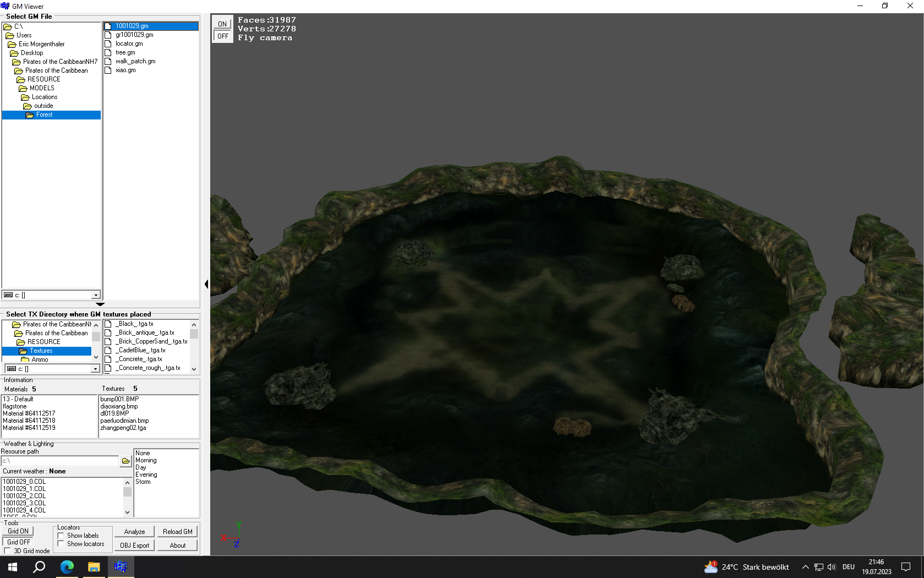Viewport: 924px width, 578px height.
Task: Select _Concrete_rough_.tga.tx texture file
Action: tap(149, 368)
